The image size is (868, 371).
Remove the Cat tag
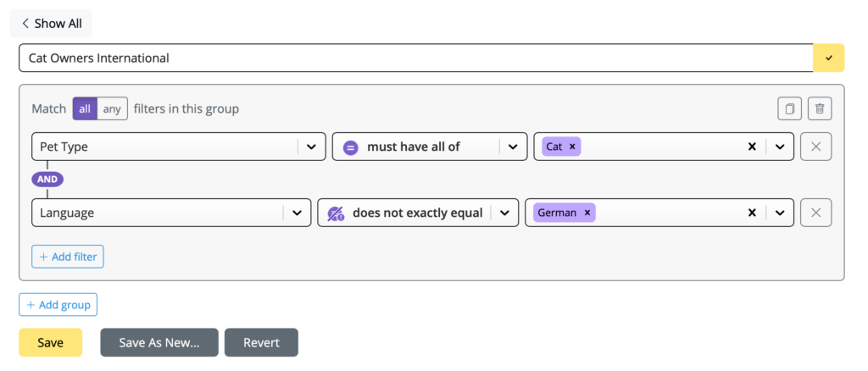pyautogui.click(x=572, y=147)
